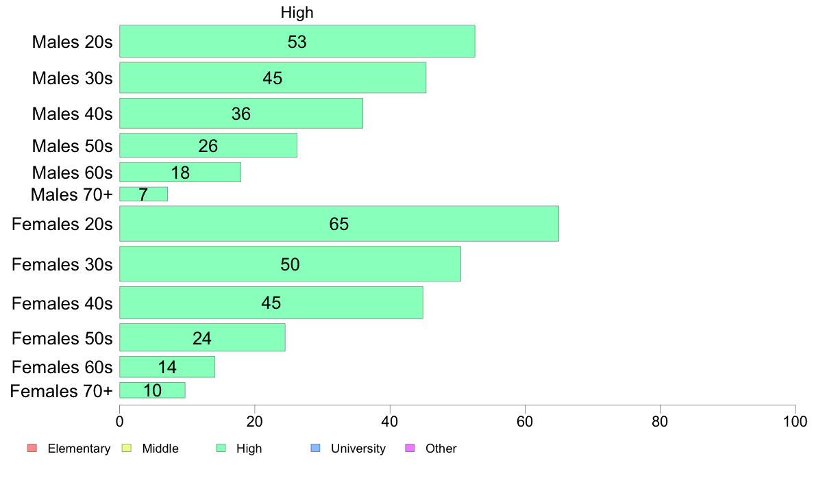Click the Females 70+ bar labeled 10
This screenshot has width=814, height=504.
click(153, 390)
